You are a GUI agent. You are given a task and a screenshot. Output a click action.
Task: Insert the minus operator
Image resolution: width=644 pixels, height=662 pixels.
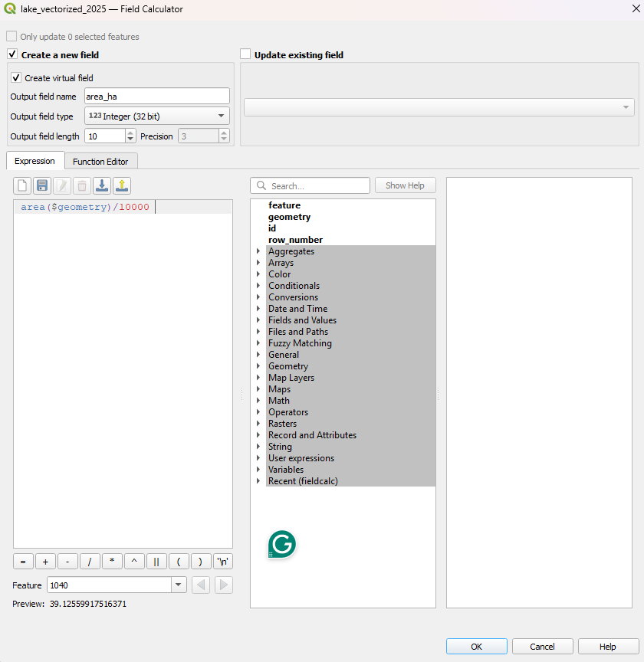pyautogui.click(x=67, y=562)
